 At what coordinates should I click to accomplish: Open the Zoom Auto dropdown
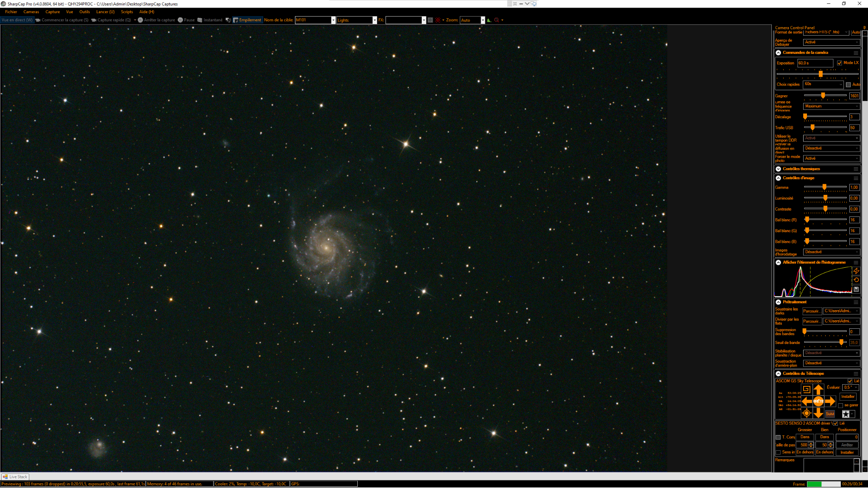483,20
